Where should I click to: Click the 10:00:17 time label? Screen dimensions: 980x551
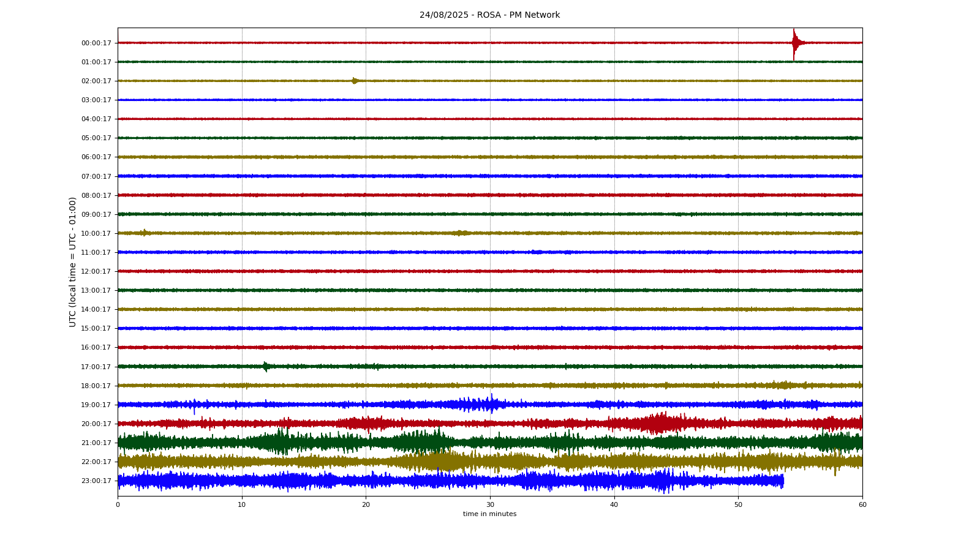(96, 233)
